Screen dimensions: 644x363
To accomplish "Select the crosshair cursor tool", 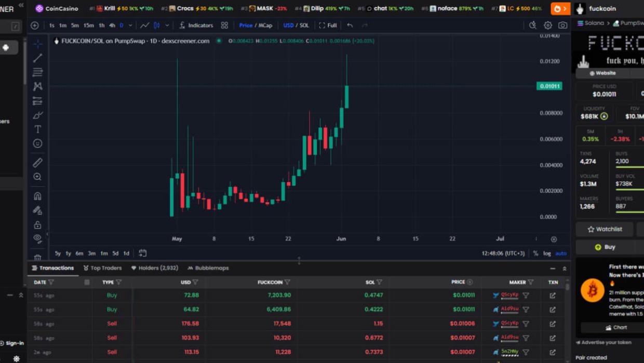I will pyautogui.click(x=37, y=44).
